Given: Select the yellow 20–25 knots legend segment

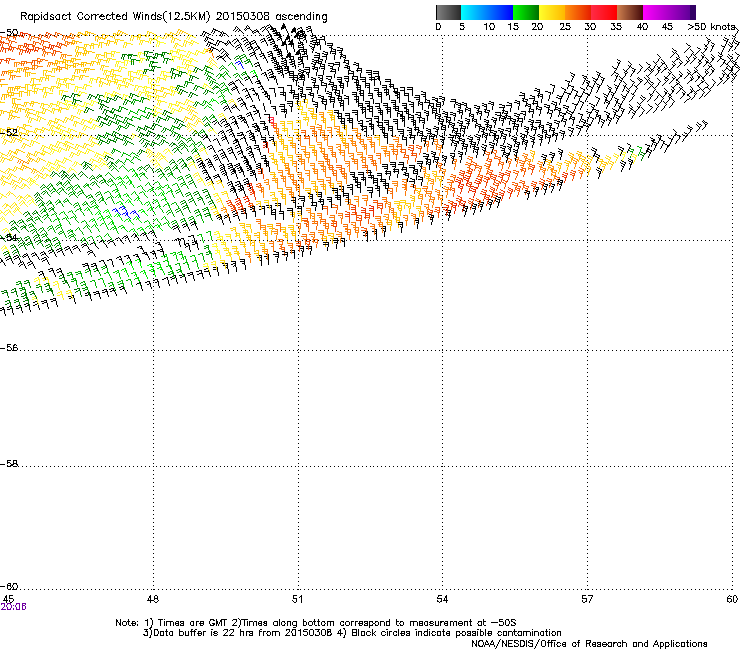Looking at the screenshot, I should [x=552, y=12].
